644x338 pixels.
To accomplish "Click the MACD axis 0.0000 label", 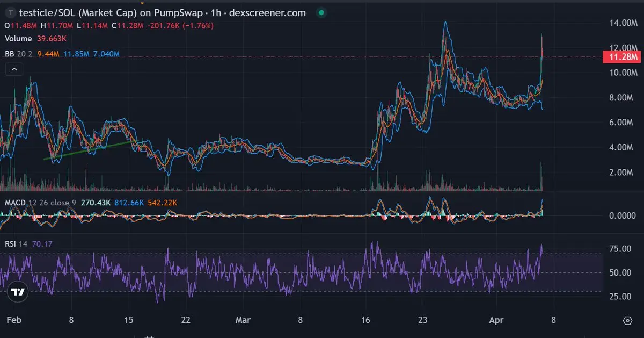I will (x=623, y=215).
